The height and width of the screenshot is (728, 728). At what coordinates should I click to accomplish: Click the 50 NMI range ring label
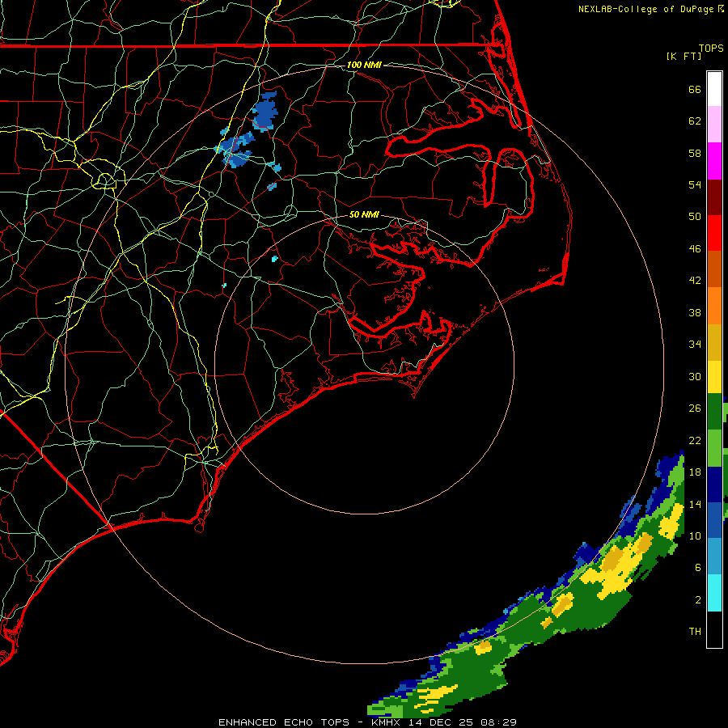(x=364, y=214)
